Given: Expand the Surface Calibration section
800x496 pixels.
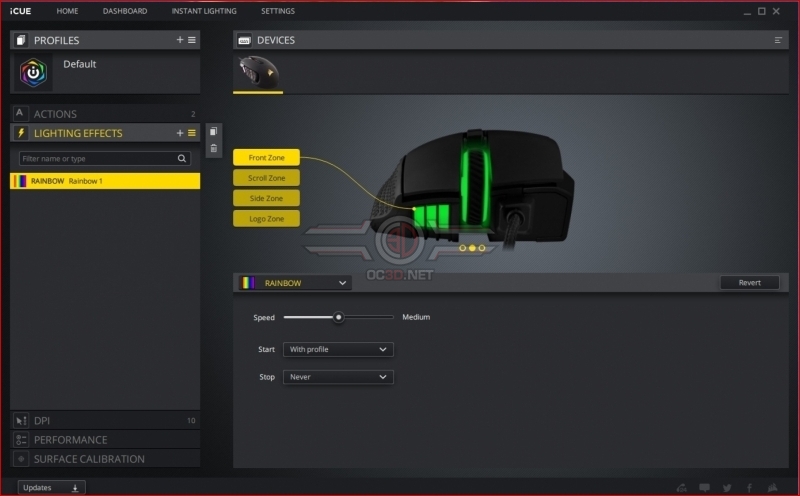Looking at the screenshot, I should click(x=105, y=459).
